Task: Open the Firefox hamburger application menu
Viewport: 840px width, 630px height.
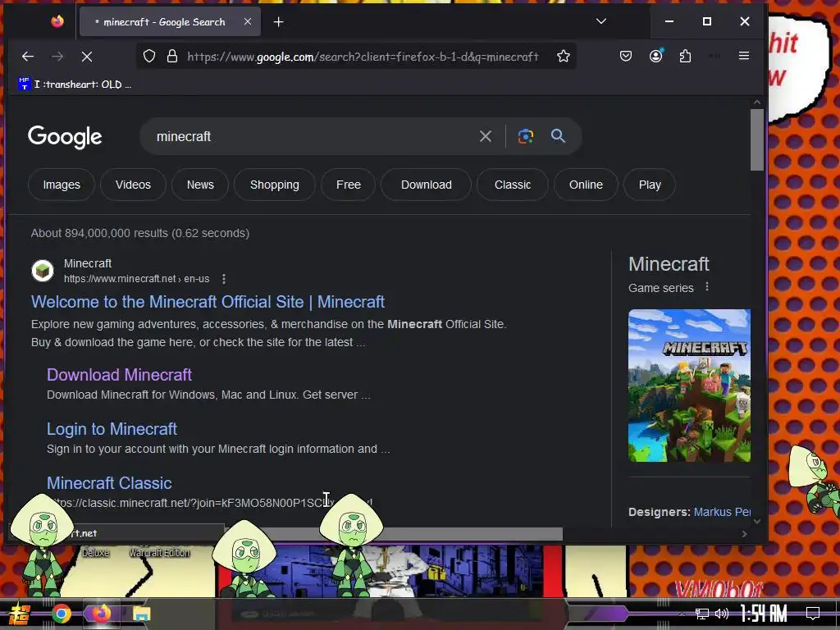Action: pos(743,56)
